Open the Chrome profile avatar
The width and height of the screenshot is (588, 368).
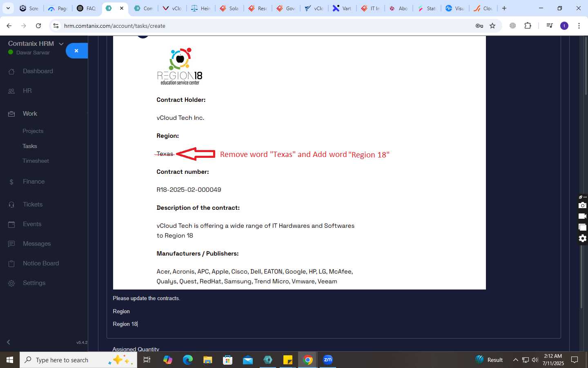click(x=564, y=26)
